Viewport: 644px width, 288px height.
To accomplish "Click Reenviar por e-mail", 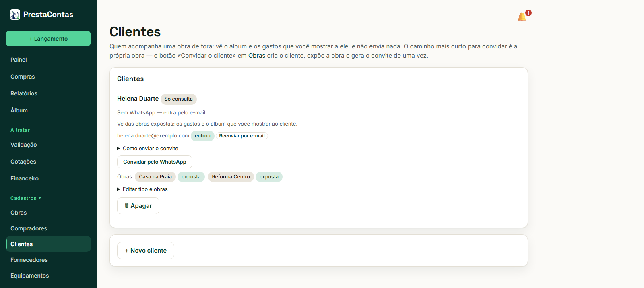I will 242,136.
